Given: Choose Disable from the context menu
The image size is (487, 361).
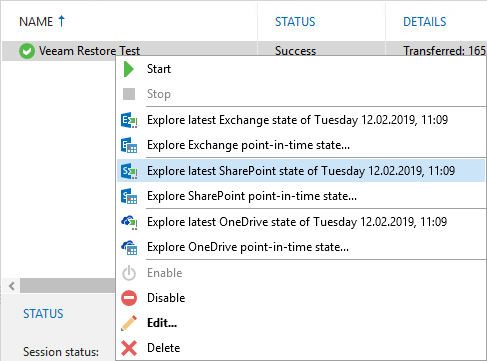Looking at the screenshot, I should point(301,298).
